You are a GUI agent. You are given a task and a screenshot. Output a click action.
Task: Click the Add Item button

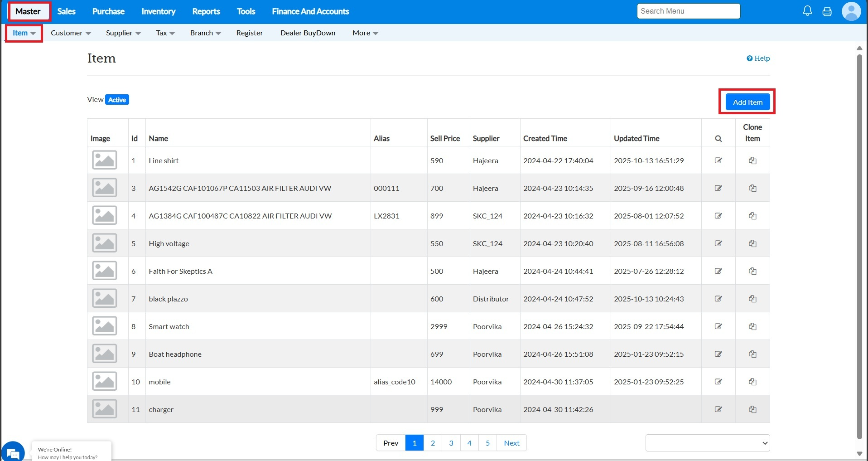[x=747, y=102]
